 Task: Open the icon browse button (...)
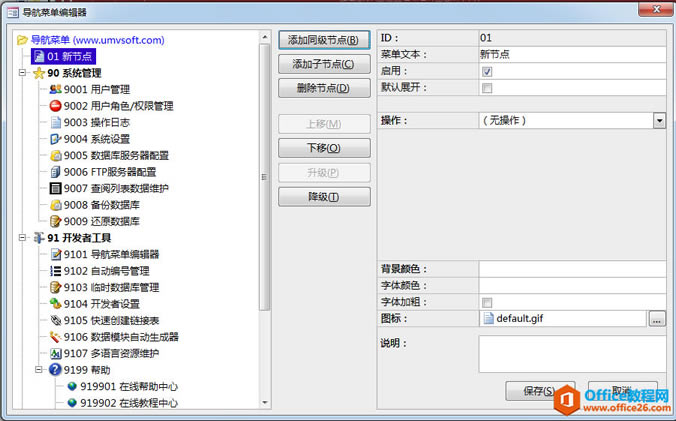[657, 319]
